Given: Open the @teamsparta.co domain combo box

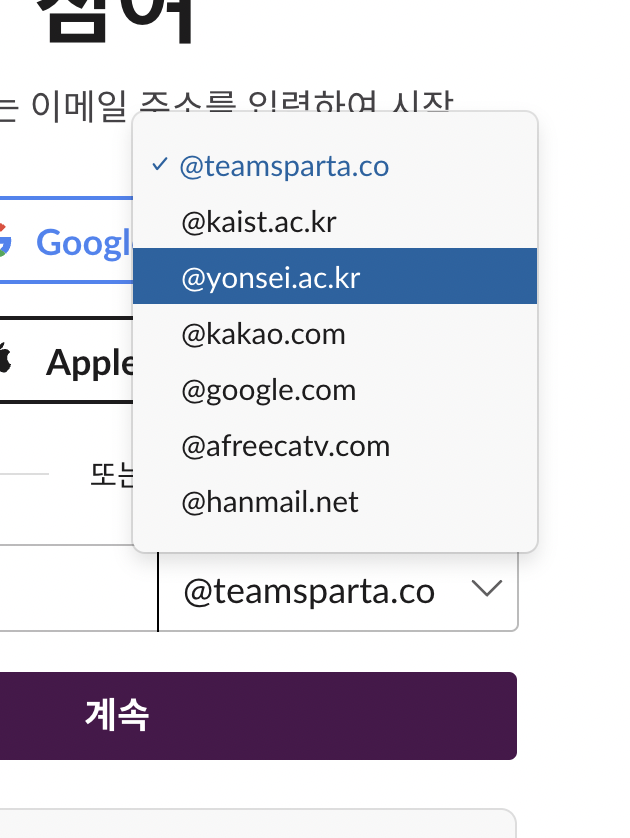Looking at the screenshot, I should point(338,592).
